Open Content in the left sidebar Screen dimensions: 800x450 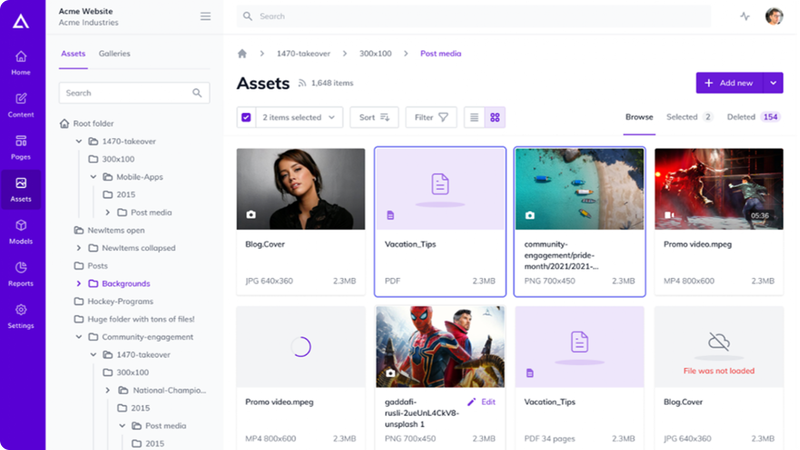pos(21,104)
